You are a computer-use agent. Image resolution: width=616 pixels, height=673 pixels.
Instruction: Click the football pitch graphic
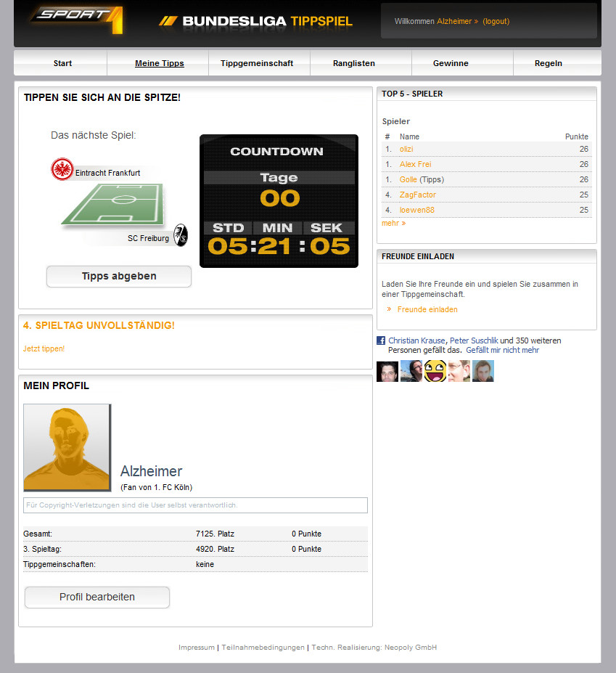(113, 205)
